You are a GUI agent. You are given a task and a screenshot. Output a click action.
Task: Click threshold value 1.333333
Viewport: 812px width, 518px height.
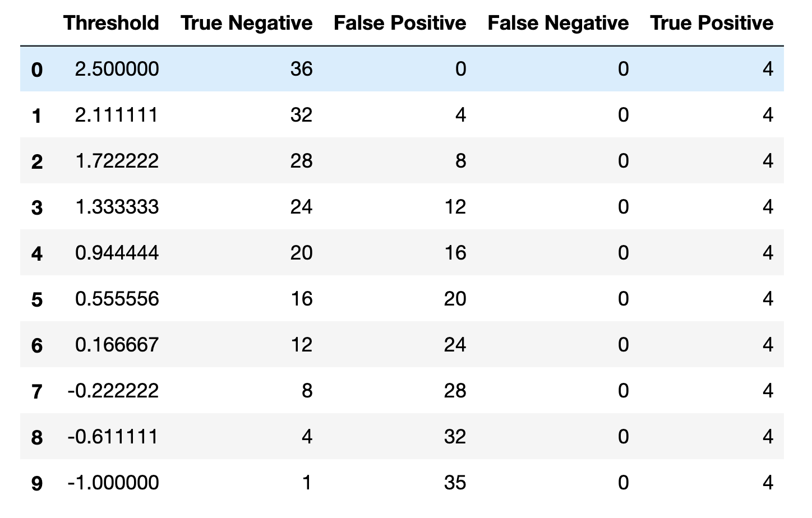[x=117, y=207]
